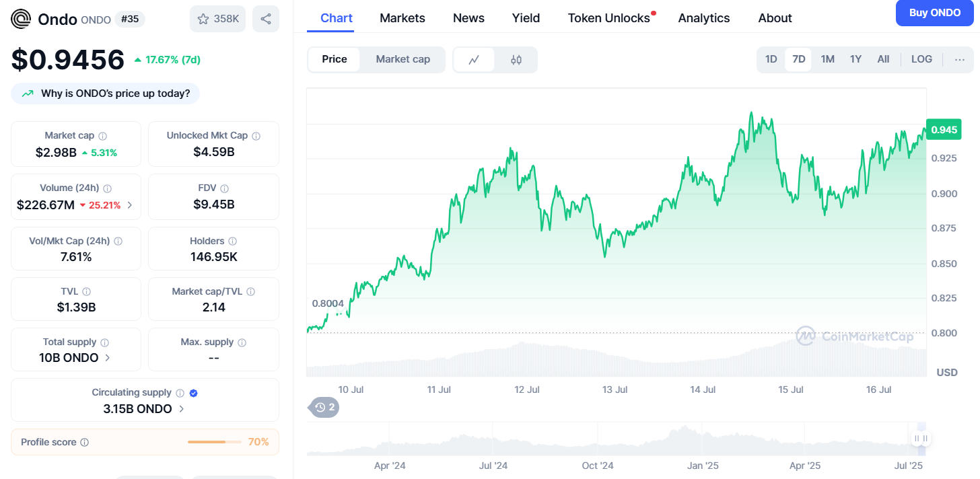Open the chart events history badge showing 2
Screen dimensions: 980x479
coord(325,407)
